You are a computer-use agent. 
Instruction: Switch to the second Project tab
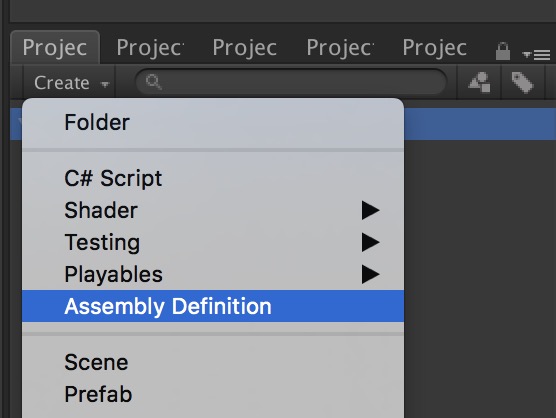click(150, 47)
